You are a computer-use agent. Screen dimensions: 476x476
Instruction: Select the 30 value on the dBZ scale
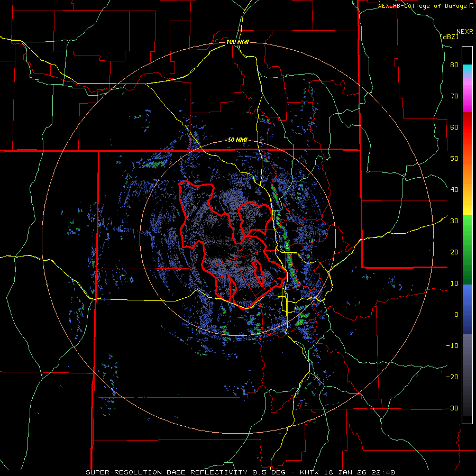pyautogui.click(x=454, y=221)
